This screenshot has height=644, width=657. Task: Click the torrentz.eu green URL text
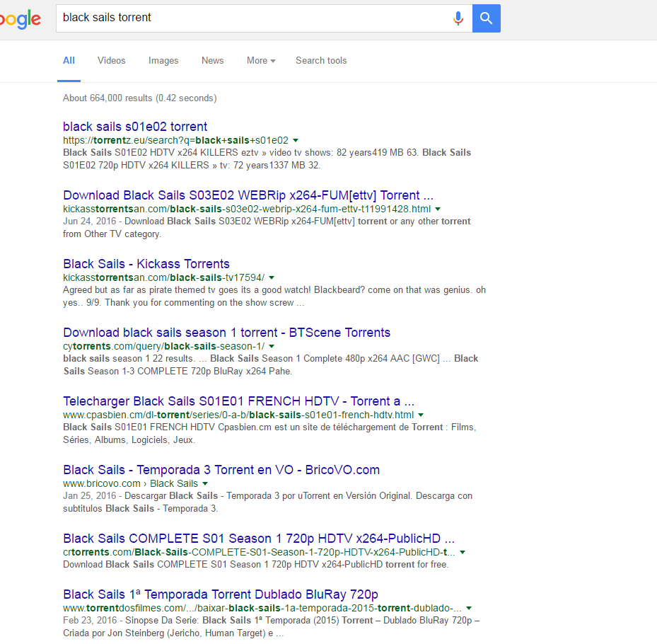pyautogui.click(x=175, y=140)
